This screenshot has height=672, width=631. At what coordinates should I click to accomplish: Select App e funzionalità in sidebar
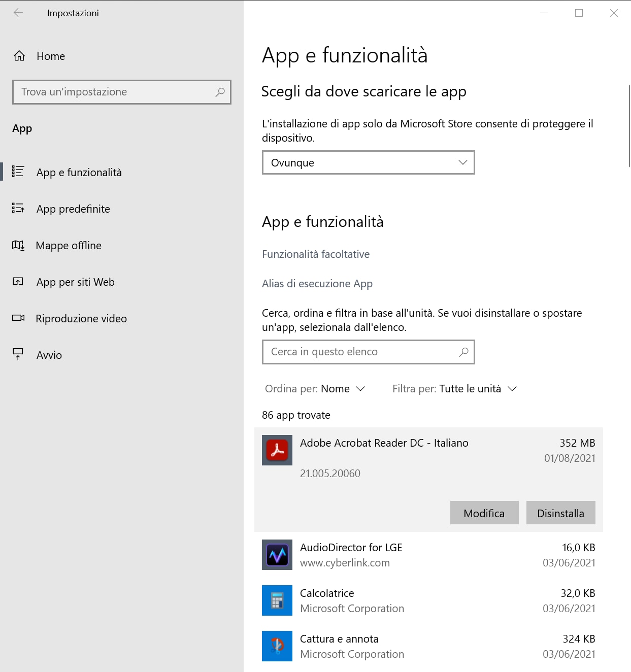122,172
